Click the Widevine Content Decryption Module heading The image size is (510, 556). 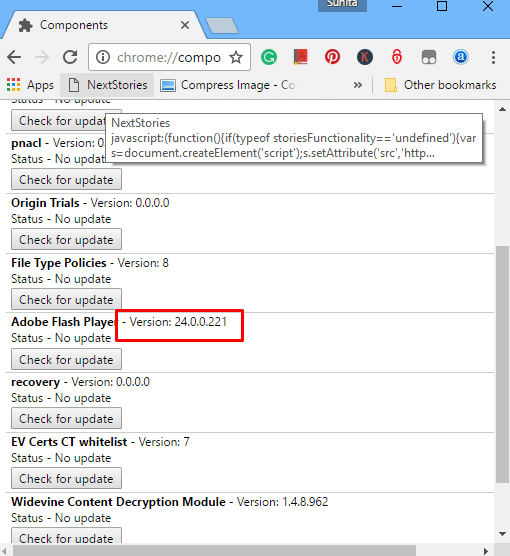click(118, 502)
